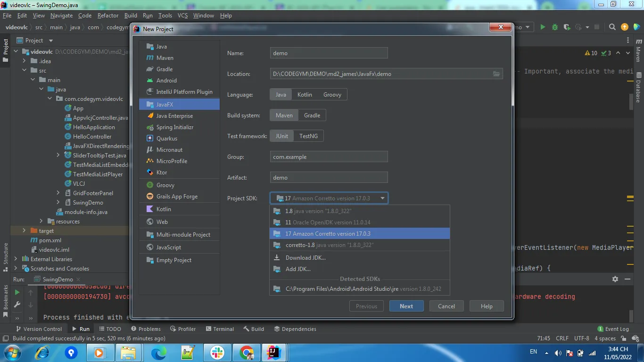
Task: Click the green Run toolbar icon
Action: (x=543, y=27)
